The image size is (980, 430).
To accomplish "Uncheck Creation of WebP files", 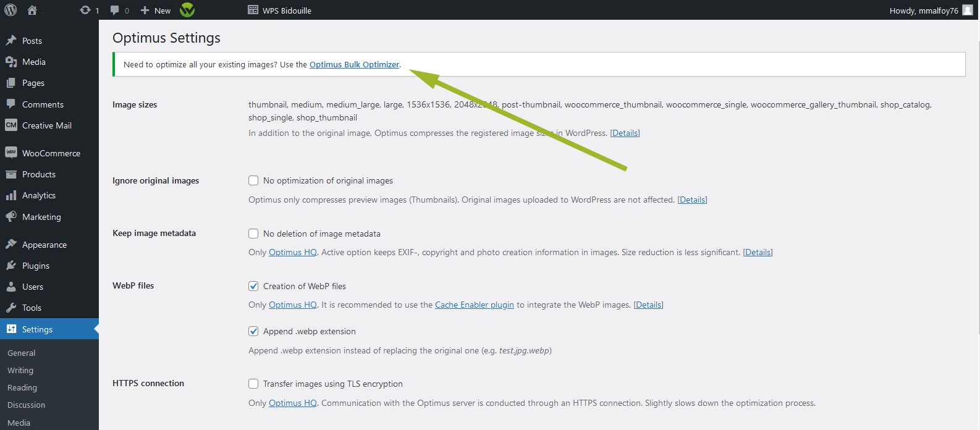I will tap(253, 286).
